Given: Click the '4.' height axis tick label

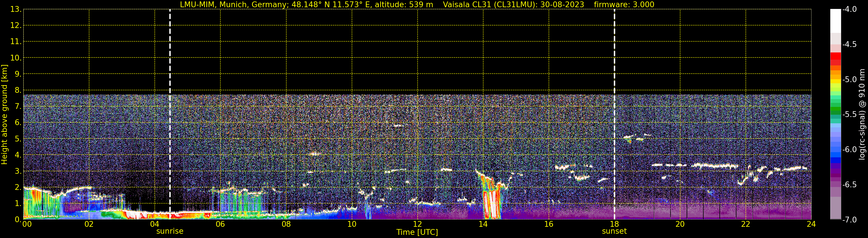Looking at the screenshot, I should point(18,155).
